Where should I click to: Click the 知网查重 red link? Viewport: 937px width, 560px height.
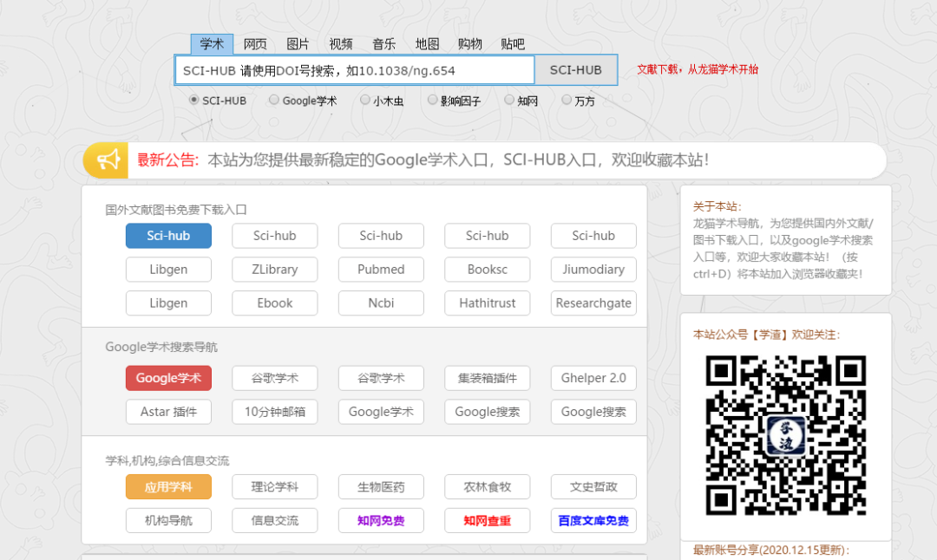point(487,521)
